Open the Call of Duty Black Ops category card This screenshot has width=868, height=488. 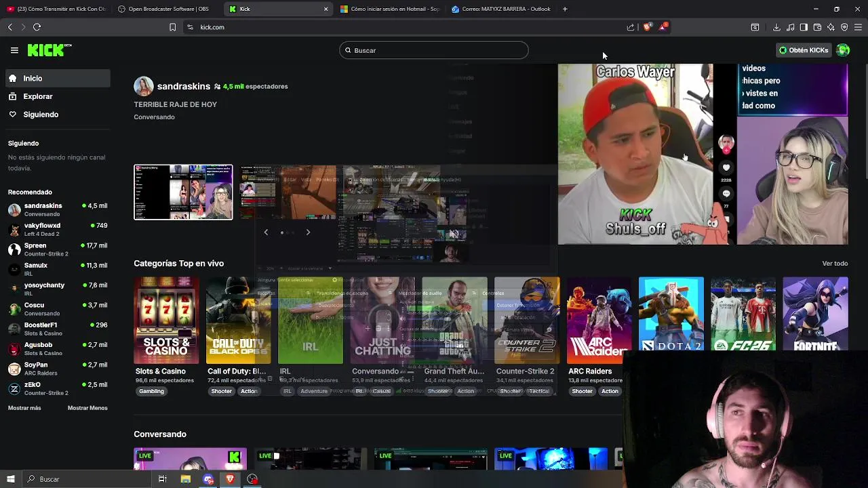pos(238,321)
